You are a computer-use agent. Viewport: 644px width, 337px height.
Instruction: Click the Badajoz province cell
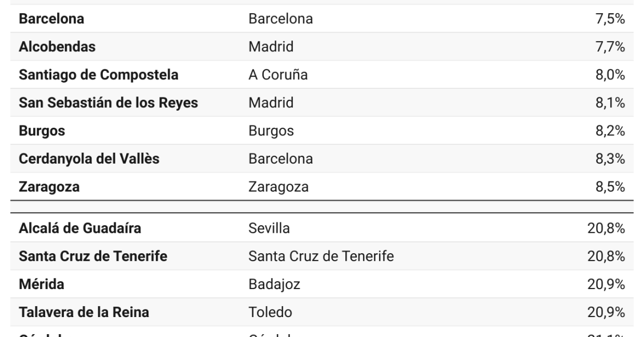275,285
